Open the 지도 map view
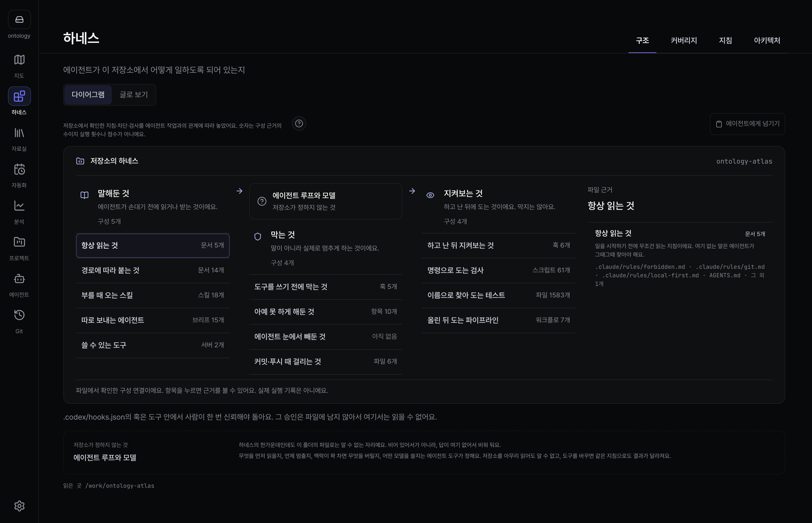 (x=19, y=60)
